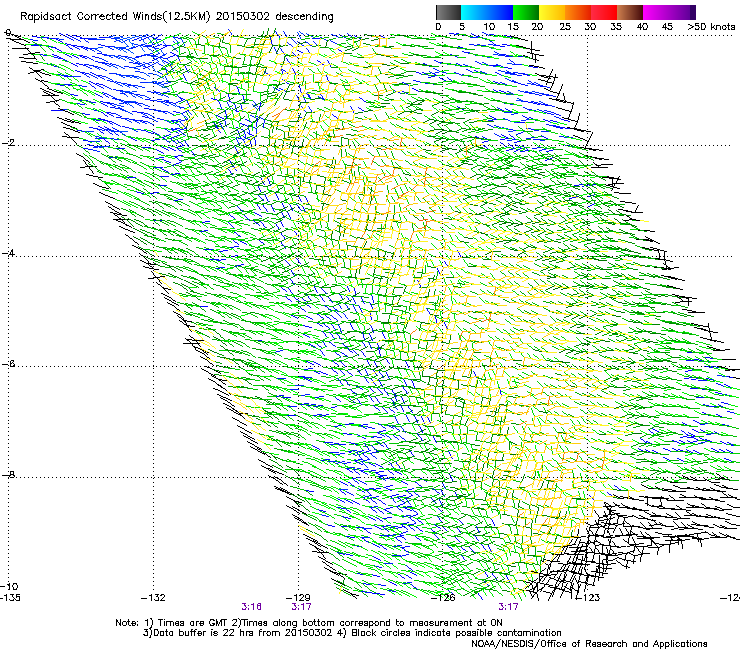740x650 pixels.
Task: Click the latitude label '-8'
Action: click(x=8, y=475)
